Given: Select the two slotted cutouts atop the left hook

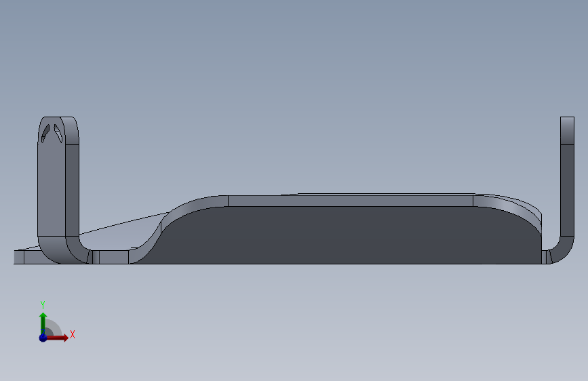Looking at the screenshot, I should (52, 133).
